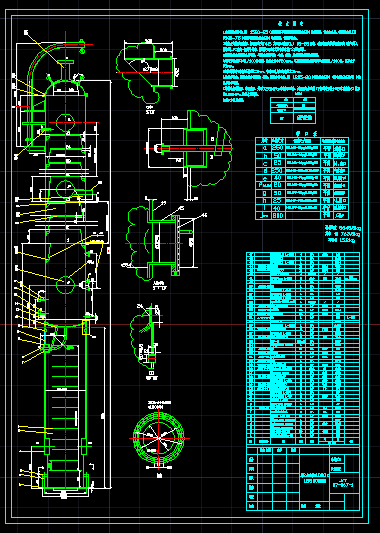Screen dimensions: 380x533
Task: Click the small two-column table under the notes
Action: click(293, 110)
